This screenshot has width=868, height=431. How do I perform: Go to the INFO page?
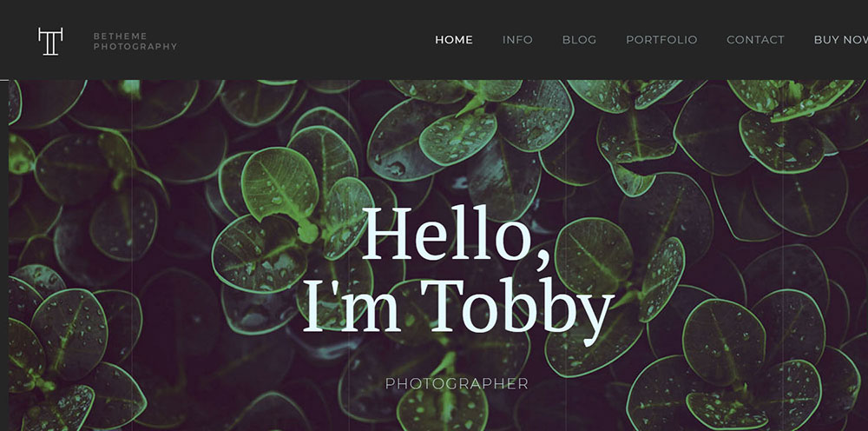[517, 40]
